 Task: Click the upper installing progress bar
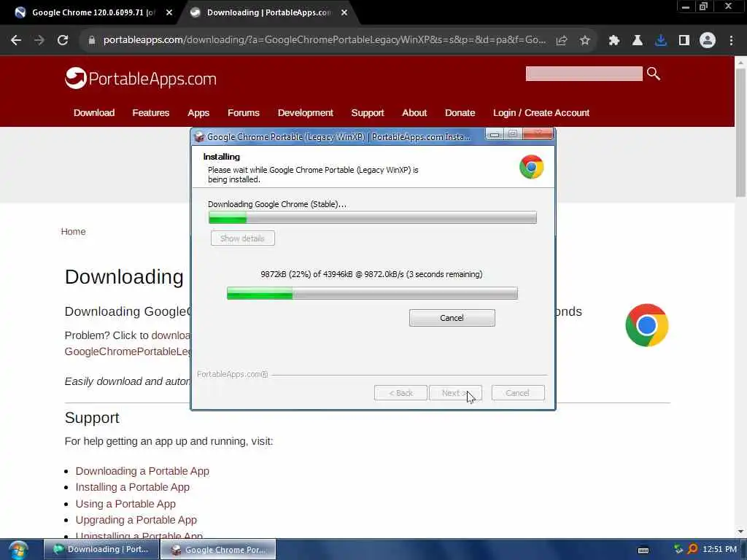373,217
